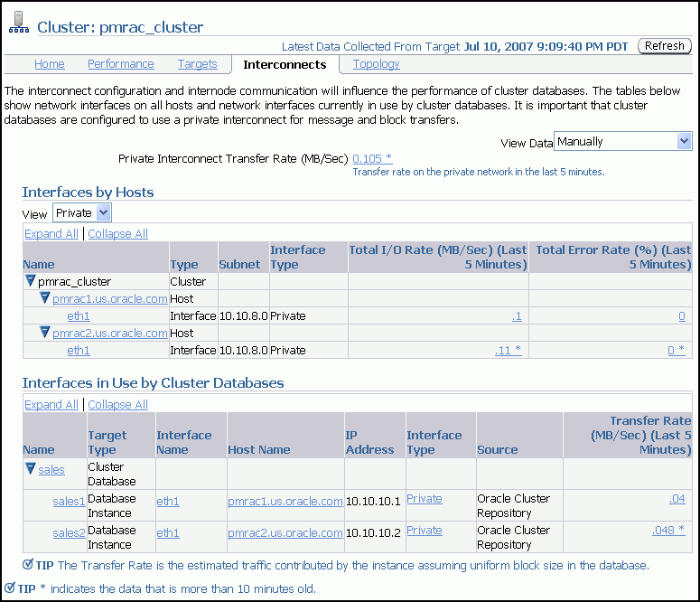This screenshot has height=602, width=700.
Task: Open the Targets tab
Action: coord(197,64)
